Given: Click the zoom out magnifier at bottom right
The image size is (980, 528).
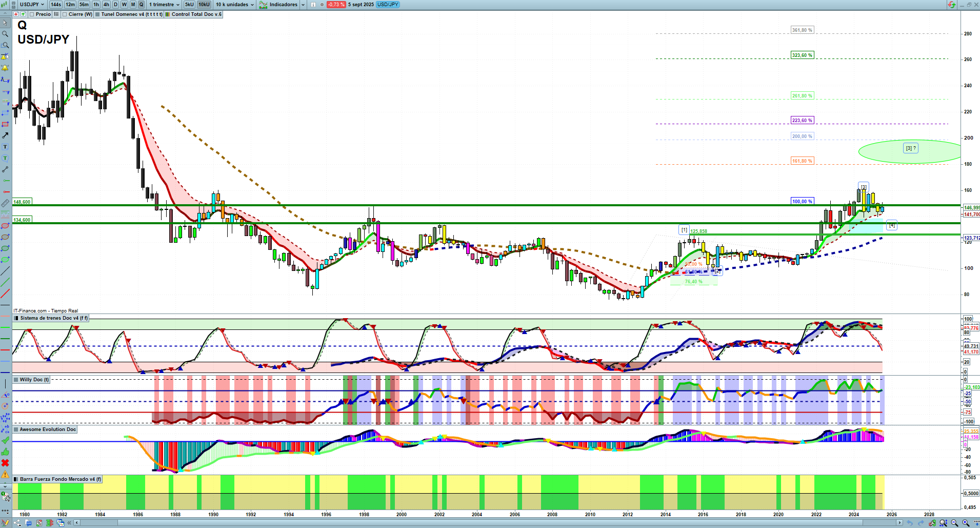Looking at the screenshot, I should 954,523.
